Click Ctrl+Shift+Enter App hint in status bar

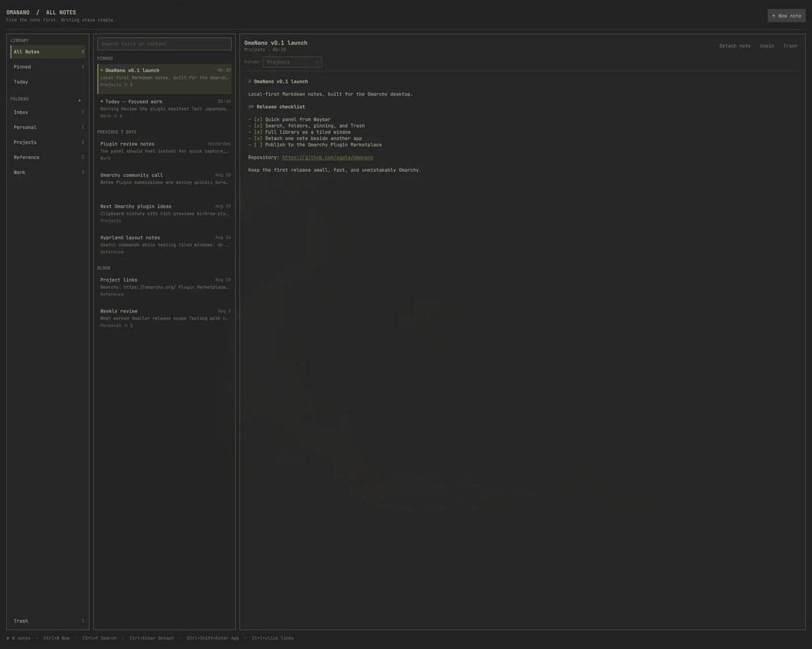(x=213, y=638)
